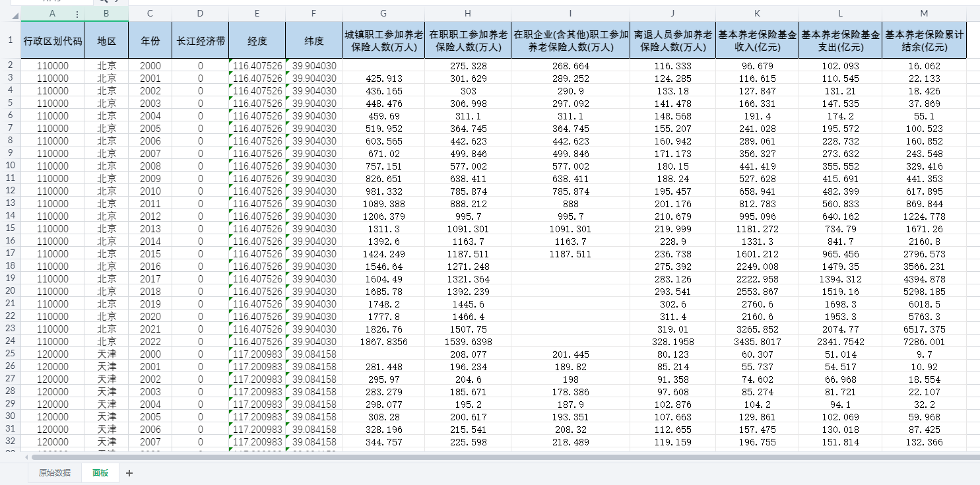Viewport: 980px width, 485px height.
Task: Switch to the 原始数据 sheet tab
Action: [55, 472]
